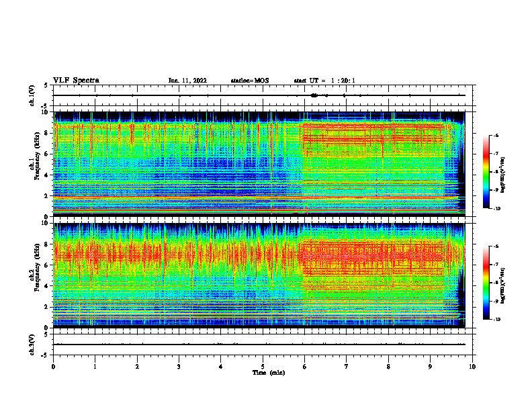Click the "-6" tick on ch.1 color bar
Image resolution: width=532 pixels, height=411 pixels.
tap(496, 135)
